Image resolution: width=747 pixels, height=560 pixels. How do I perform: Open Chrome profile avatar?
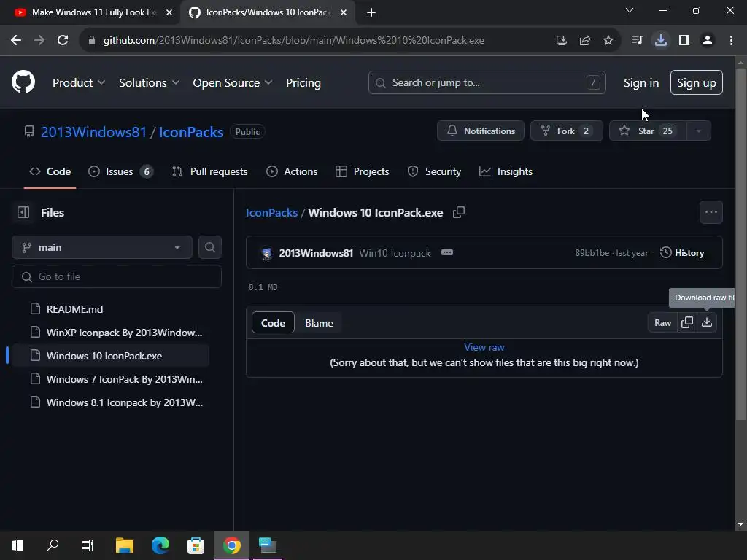(708, 41)
